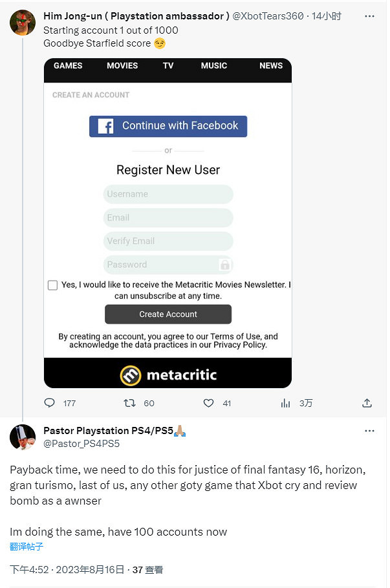Open the MUSIC tab
This screenshot has width=390, height=588.
tap(214, 66)
